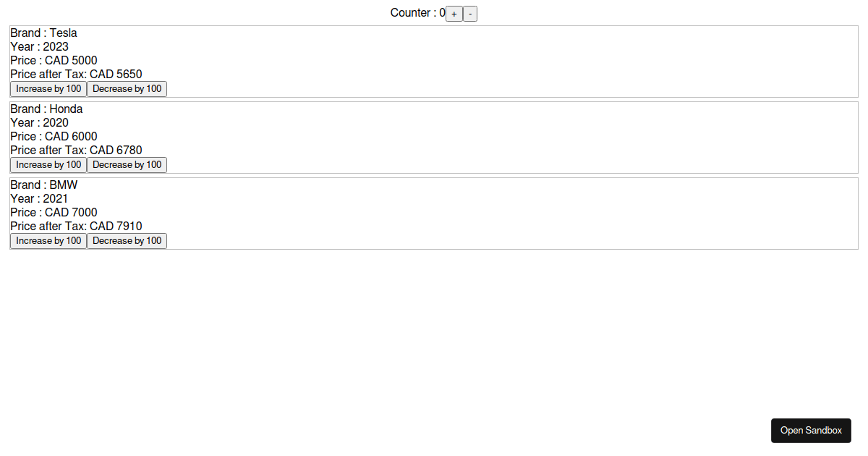868x456 pixels.
Task: Select the BMW brand card
Action: click(x=434, y=213)
